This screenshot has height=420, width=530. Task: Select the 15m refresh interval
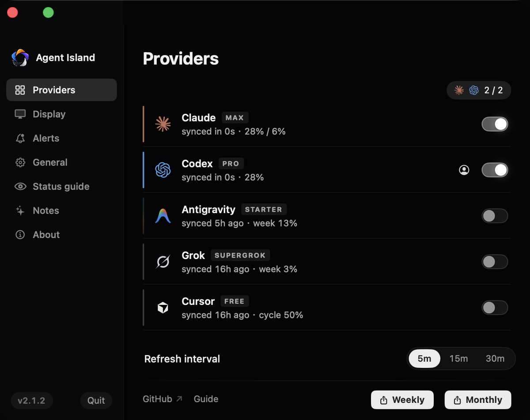pos(458,359)
